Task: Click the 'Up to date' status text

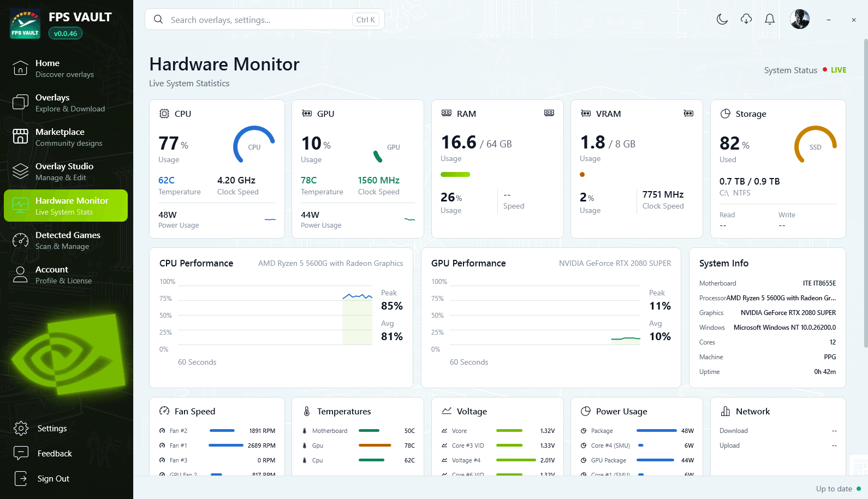Action: pyautogui.click(x=834, y=489)
